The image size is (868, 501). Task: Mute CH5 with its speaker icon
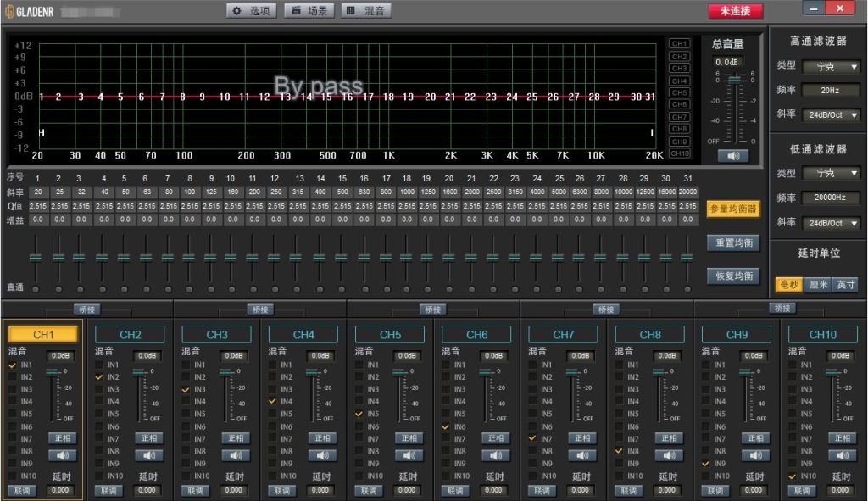(x=409, y=455)
